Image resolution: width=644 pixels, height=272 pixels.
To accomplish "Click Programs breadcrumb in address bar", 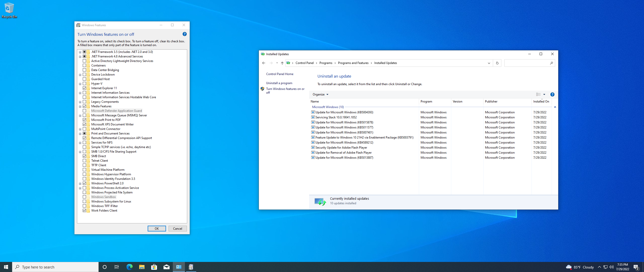I will point(326,63).
